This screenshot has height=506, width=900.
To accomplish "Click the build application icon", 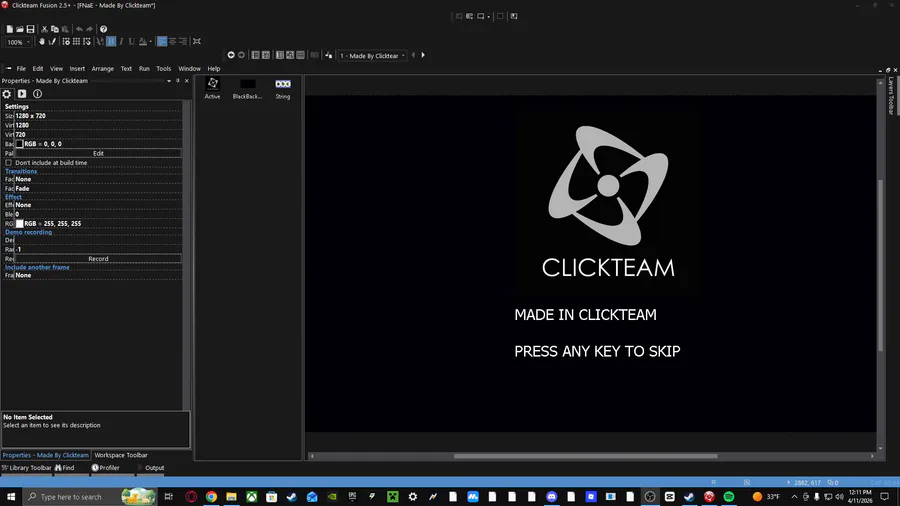I will coord(514,16).
